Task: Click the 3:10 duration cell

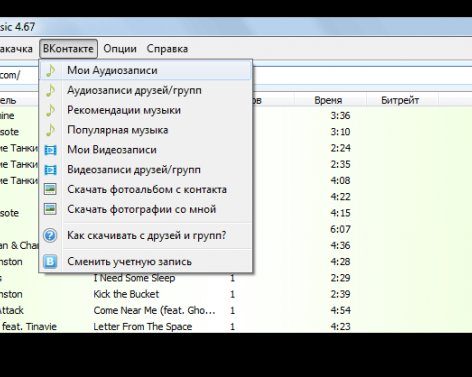Action: [x=340, y=132]
